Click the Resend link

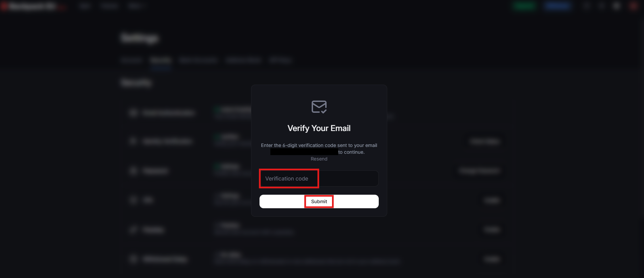pos(319,159)
